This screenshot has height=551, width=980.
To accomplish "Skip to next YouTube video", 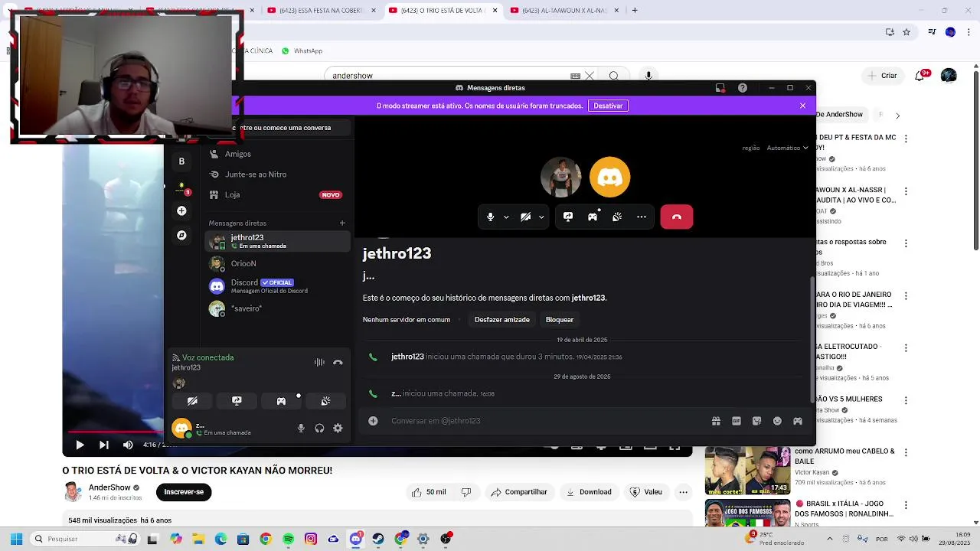I will (104, 445).
